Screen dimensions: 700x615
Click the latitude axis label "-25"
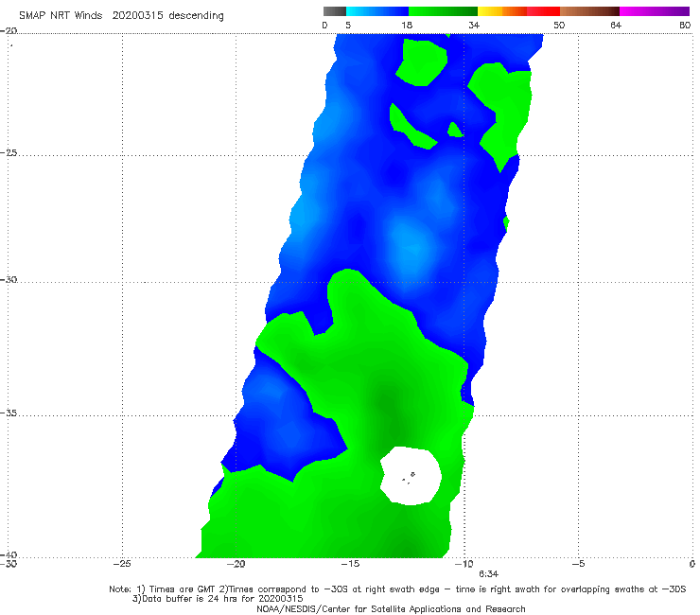point(9,152)
